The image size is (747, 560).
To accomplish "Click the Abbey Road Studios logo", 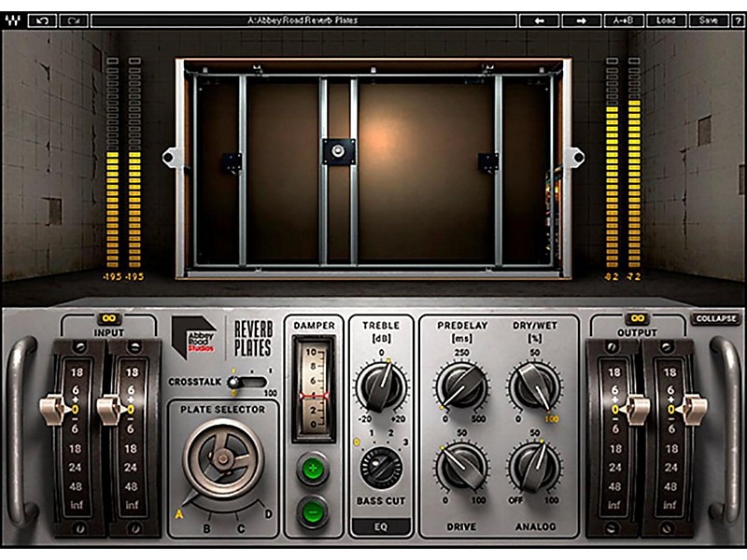I will [x=194, y=338].
